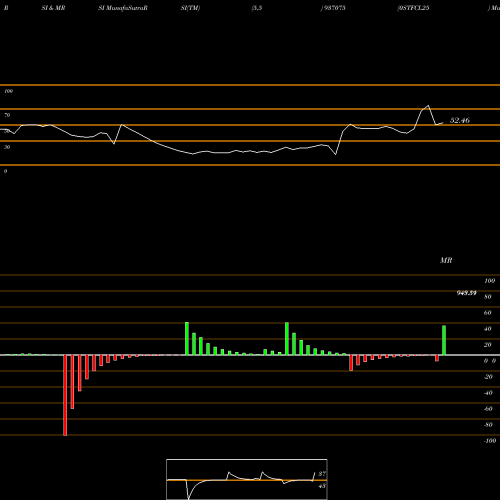This screenshot has width=500, height=500.
Task: Click the '(9STFCL25' symbol text
Action: coord(413,8)
